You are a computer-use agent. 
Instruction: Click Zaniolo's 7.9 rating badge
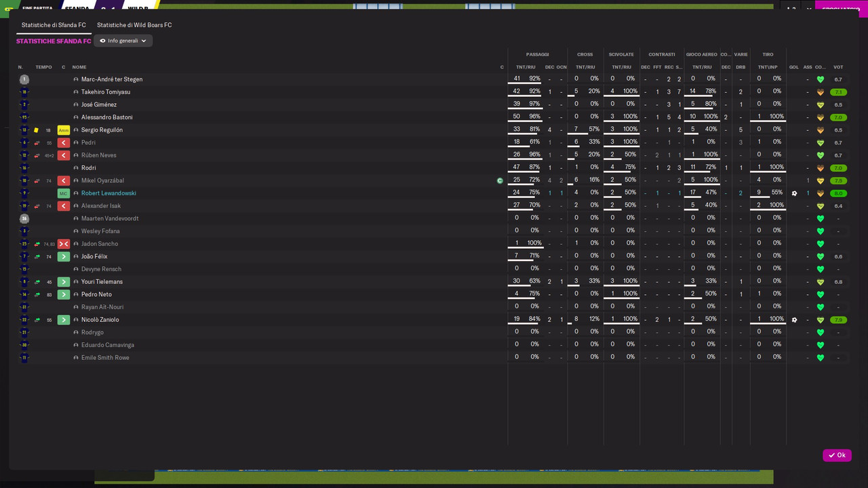tap(838, 320)
